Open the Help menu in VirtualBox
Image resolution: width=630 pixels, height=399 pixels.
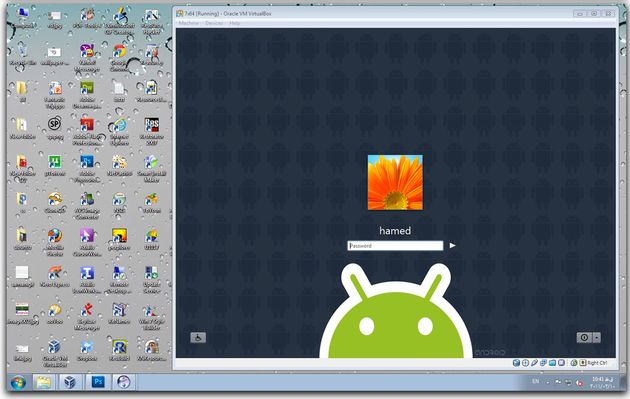tap(235, 23)
